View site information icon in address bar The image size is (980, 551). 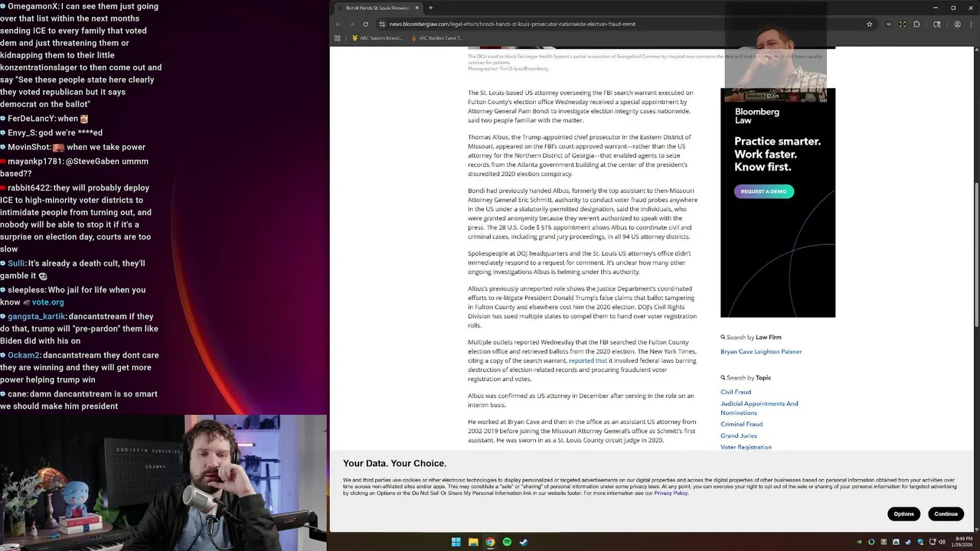[382, 24]
